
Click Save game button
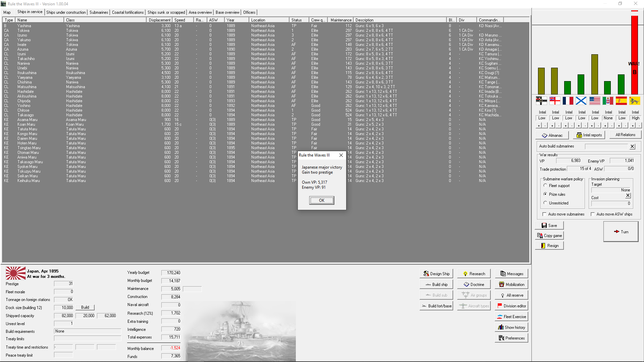549,226
